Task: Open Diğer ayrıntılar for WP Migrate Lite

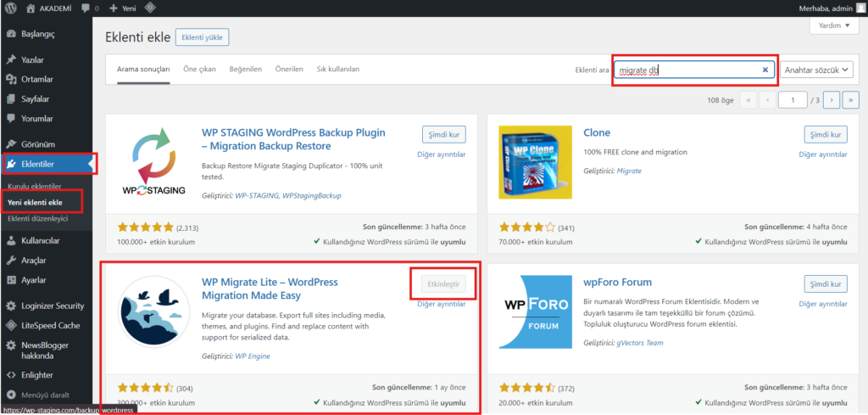Action: click(441, 304)
